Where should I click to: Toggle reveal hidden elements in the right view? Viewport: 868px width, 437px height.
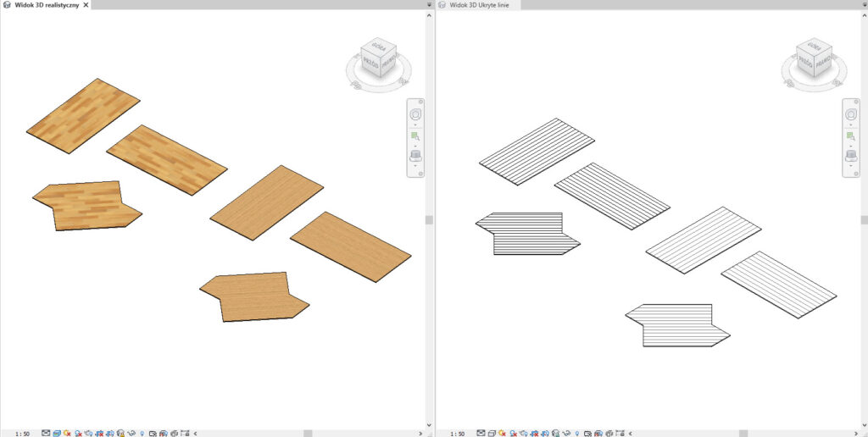click(x=576, y=433)
